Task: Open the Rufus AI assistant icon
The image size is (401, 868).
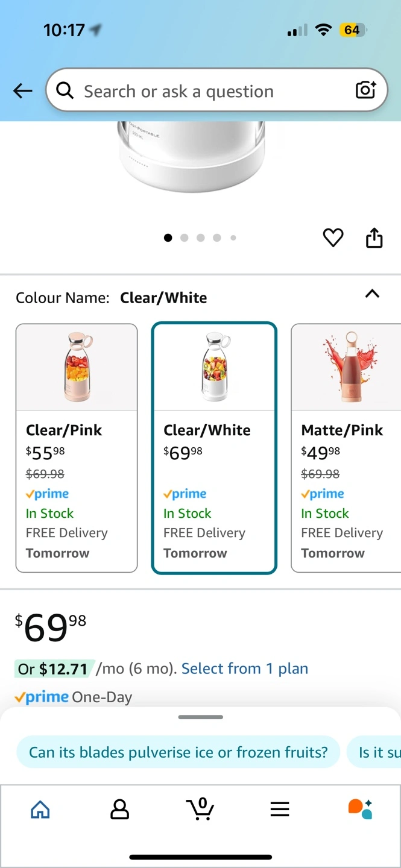Action: (360, 809)
